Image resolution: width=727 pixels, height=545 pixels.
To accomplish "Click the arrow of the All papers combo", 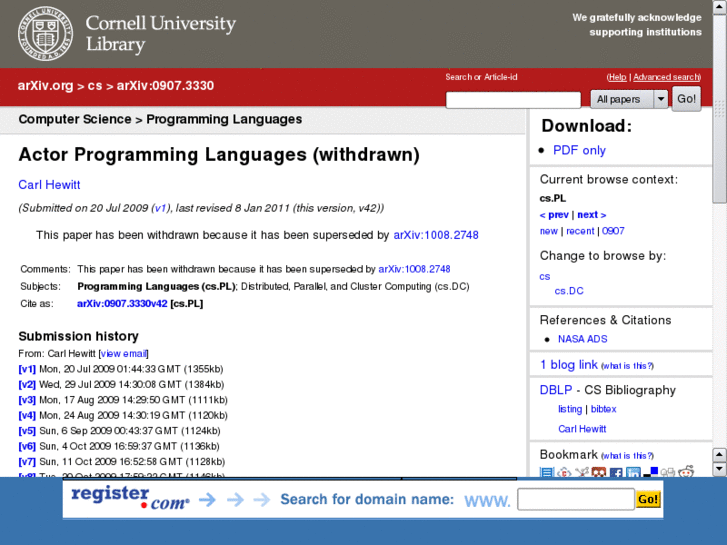I will pyautogui.click(x=661, y=99).
